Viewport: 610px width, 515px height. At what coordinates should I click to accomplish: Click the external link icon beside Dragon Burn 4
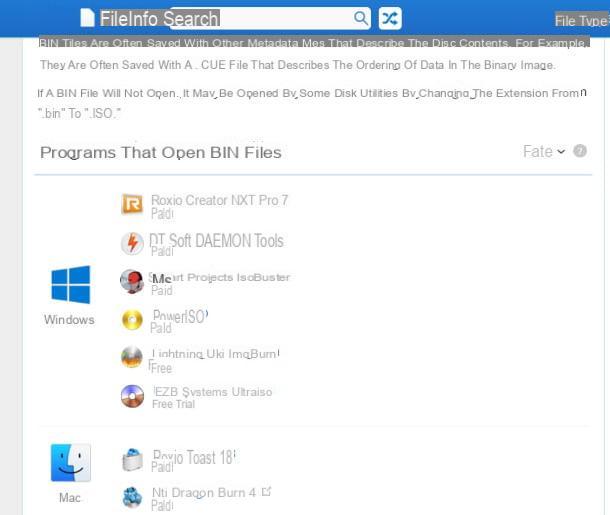tap(266, 491)
